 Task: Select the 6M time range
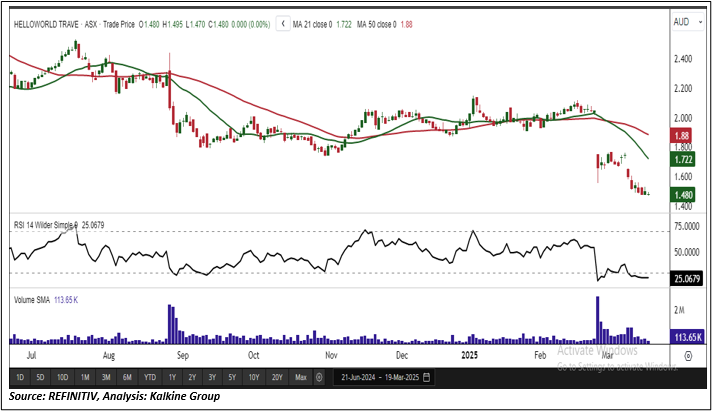[127, 377]
